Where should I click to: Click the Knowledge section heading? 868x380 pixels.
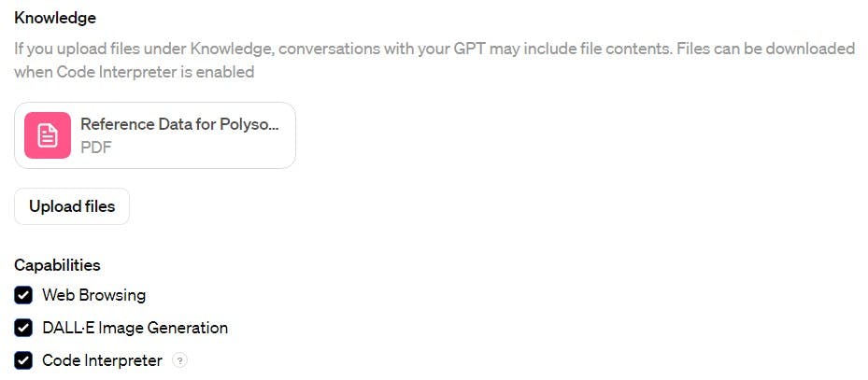coord(55,18)
